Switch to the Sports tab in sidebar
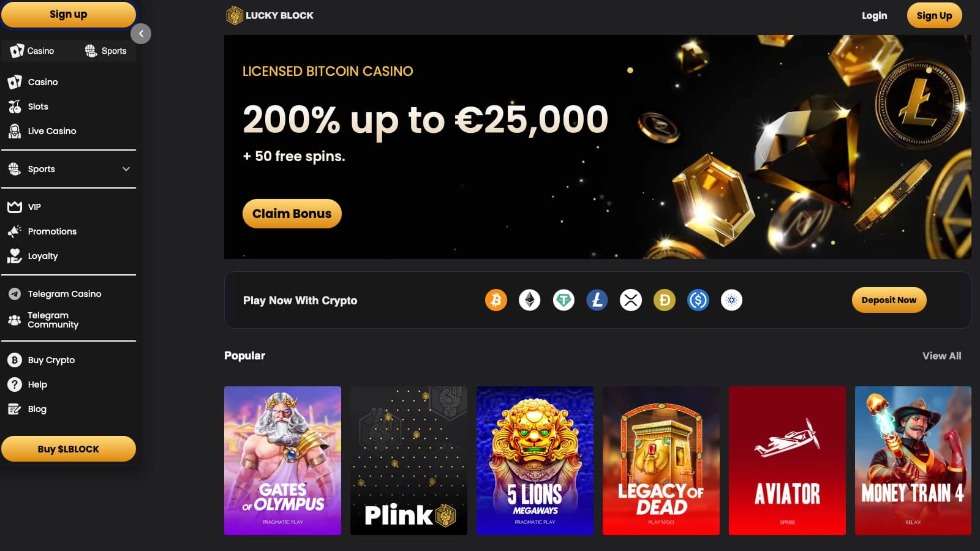The image size is (980, 551). tap(105, 51)
